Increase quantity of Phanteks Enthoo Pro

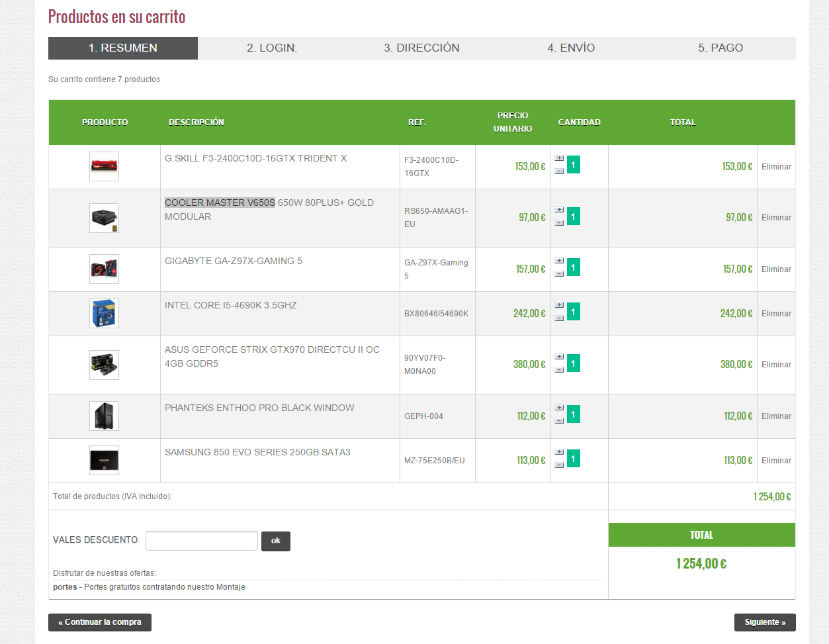[x=559, y=408]
